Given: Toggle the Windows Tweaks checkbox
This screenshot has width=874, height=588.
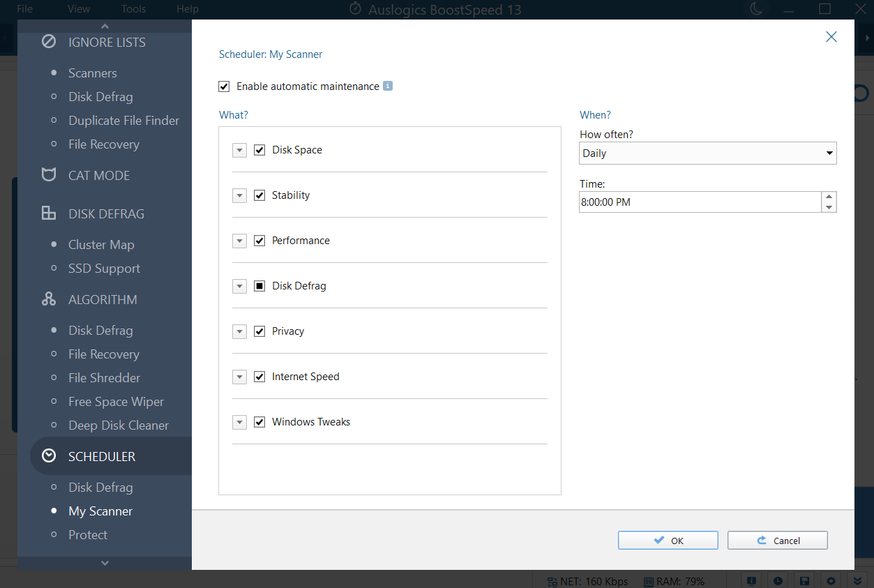Looking at the screenshot, I should (x=259, y=422).
